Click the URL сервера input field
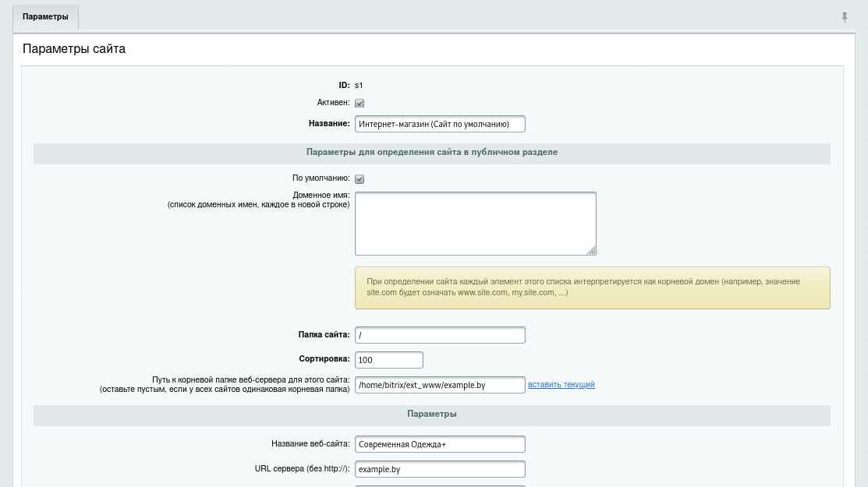 click(439, 469)
